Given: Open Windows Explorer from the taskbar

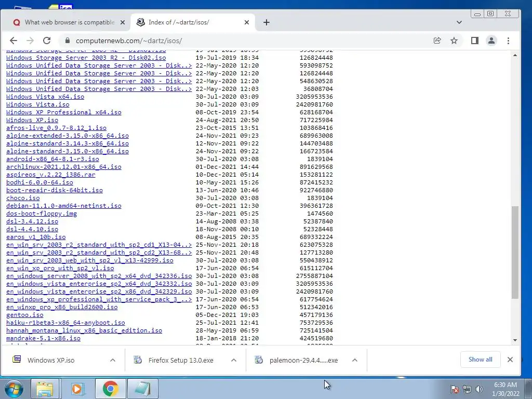Looking at the screenshot, I should [x=45, y=389].
